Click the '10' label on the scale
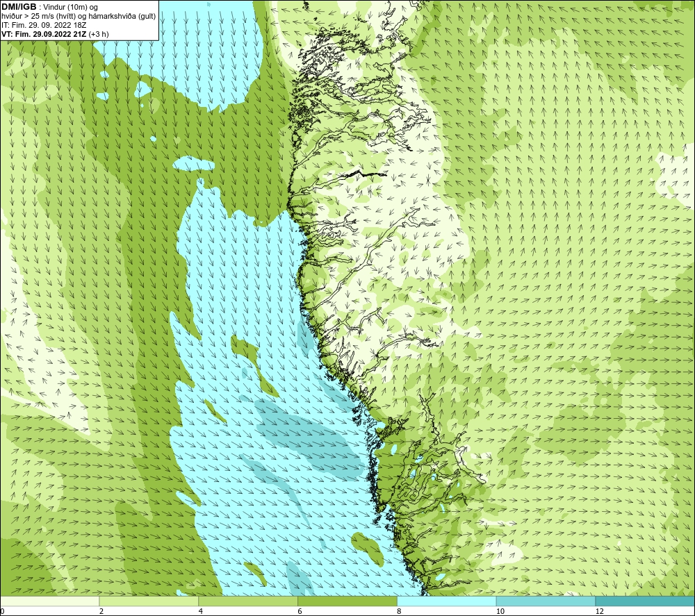 pyautogui.click(x=500, y=612)
